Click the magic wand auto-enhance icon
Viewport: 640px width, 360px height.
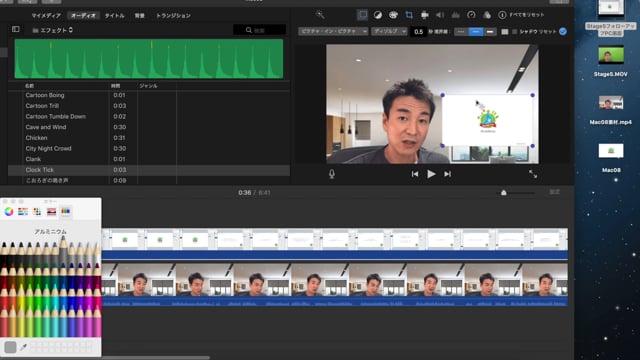coord(320,15)
